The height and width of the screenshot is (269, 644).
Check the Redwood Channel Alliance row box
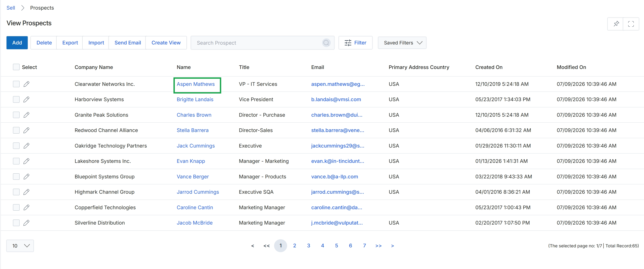[16, 130]
